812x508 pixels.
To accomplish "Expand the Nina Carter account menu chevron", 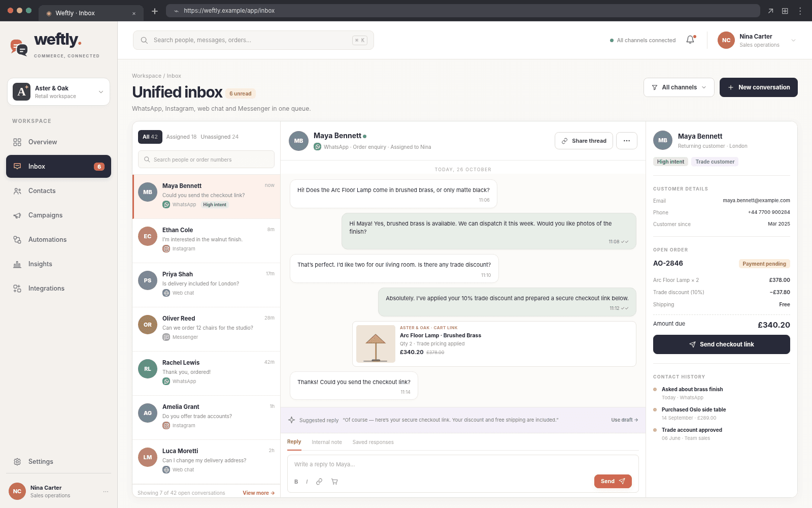I will click(794, 40).
